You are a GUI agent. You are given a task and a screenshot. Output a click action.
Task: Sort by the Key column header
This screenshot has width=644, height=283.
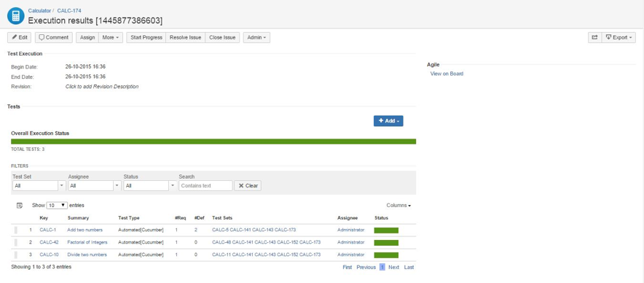click(44, 218)
